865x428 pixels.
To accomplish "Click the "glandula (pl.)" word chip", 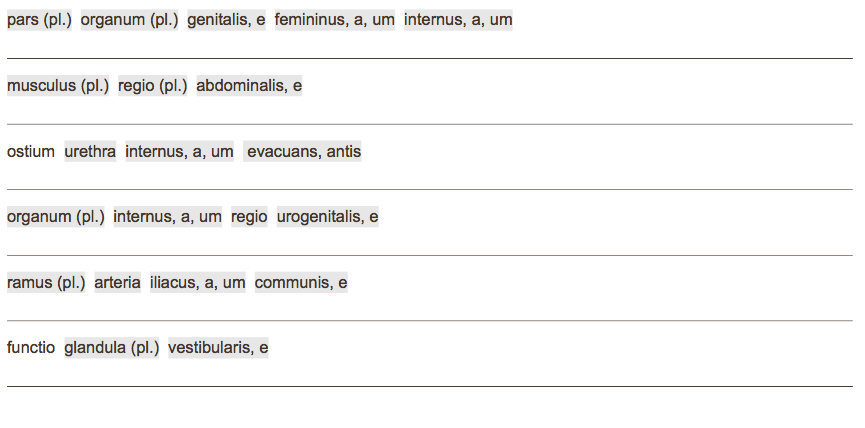I will pos(111,347).
